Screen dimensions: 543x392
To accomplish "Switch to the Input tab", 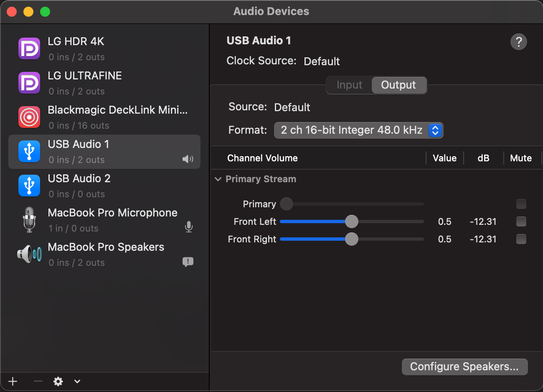I will click(x=349, y=85).
